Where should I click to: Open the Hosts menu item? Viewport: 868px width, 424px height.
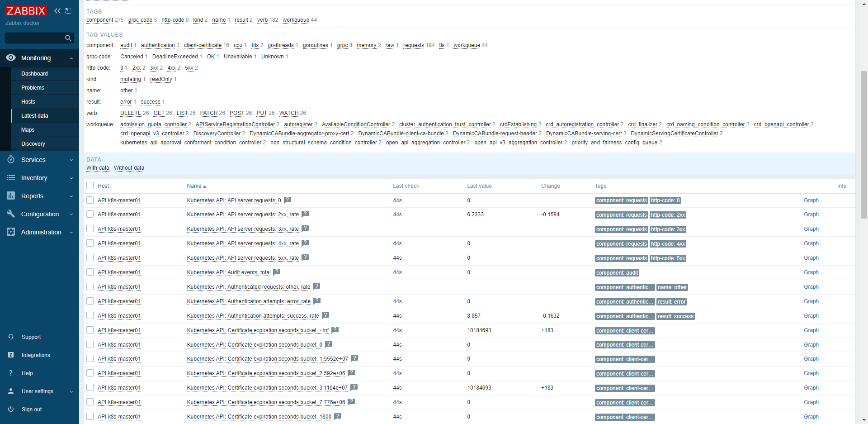point(45,101)
